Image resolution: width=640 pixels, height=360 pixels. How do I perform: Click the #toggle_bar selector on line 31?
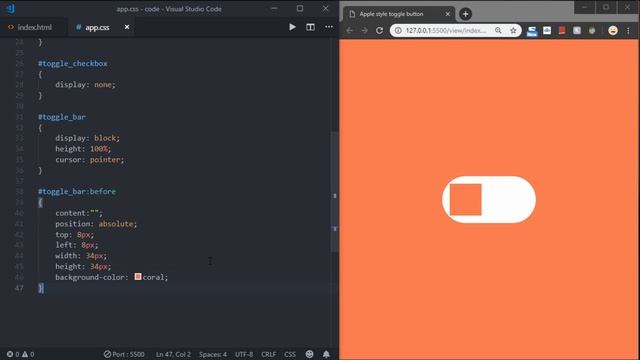coord(62,117)
